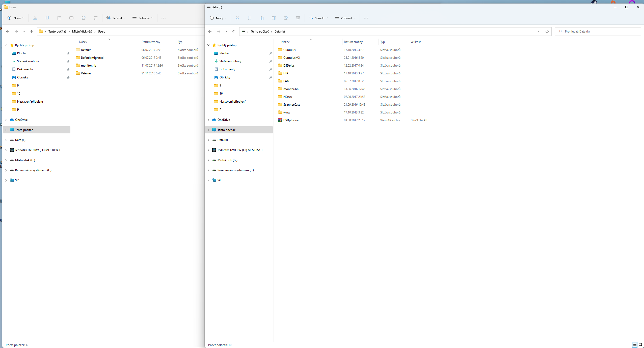Click Místní disk (G:) breadcrumb in Users
Viewport: 644px width, 348px height.
point(82,32)
